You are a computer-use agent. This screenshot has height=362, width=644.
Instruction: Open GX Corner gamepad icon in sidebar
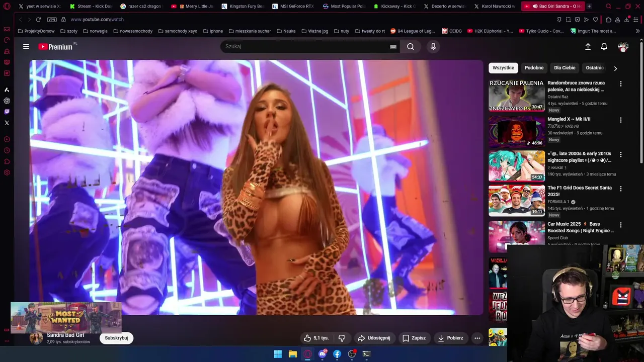coord(7,29)
